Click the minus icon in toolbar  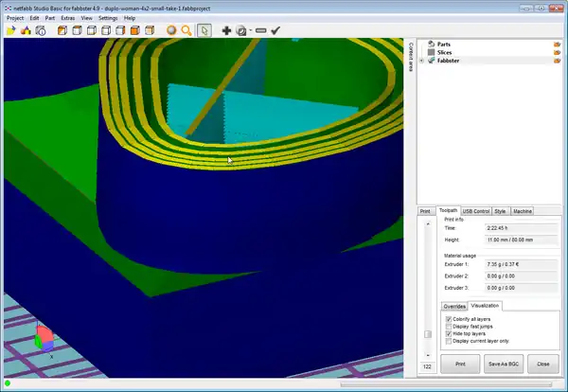[260, 30]
